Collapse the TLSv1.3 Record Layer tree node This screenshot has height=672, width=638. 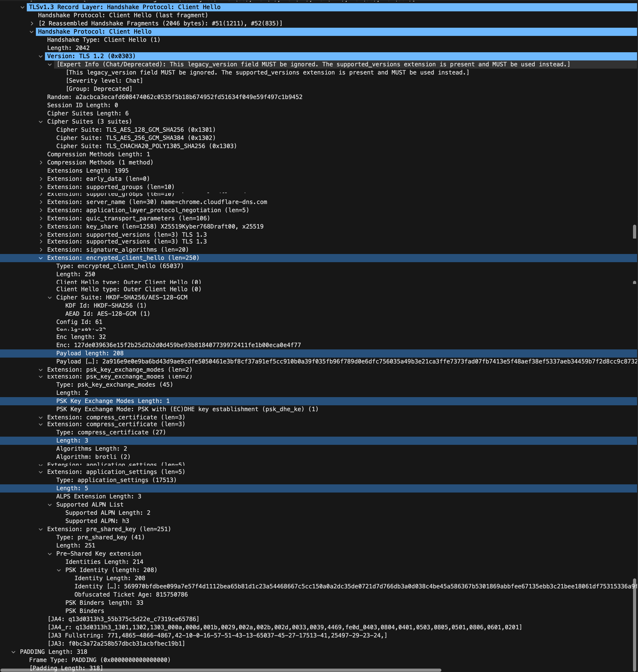click(x=22, y=7)
